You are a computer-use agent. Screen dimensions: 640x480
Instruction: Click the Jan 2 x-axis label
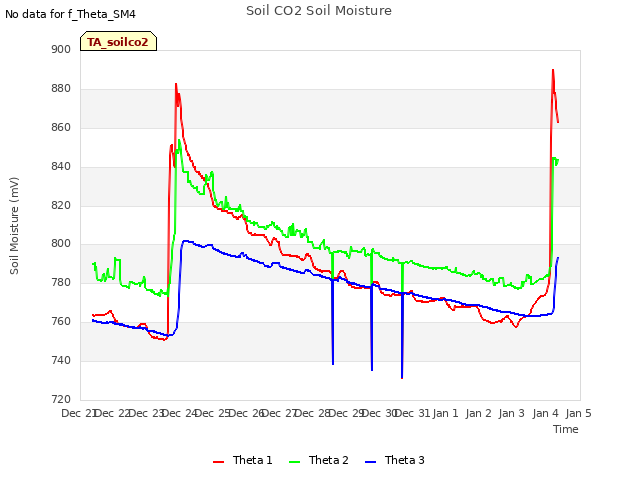(479, 413)
